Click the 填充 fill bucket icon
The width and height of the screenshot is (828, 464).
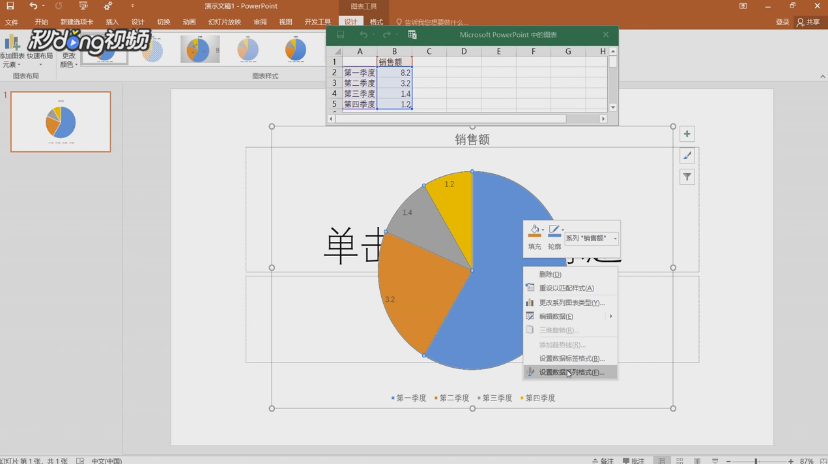click(x=534, y=232)
